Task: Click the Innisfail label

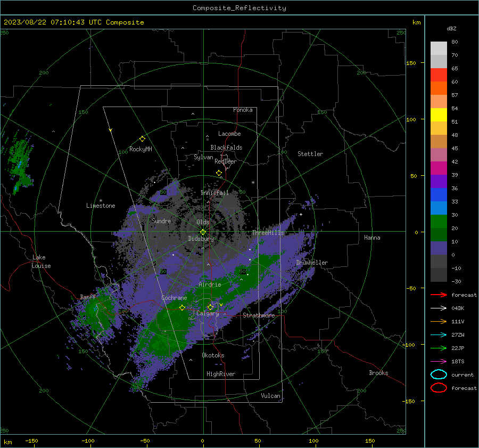Action: [214, 193]
